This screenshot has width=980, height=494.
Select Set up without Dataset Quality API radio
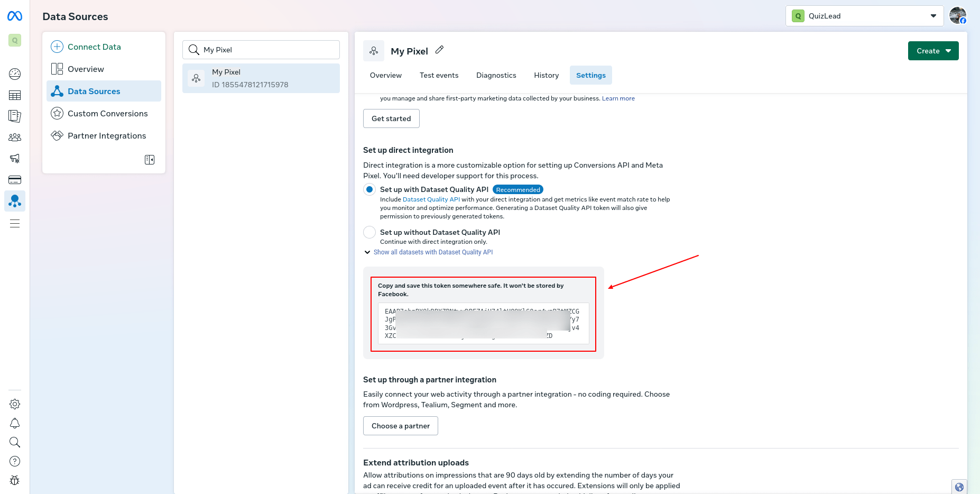pos(369,232)
